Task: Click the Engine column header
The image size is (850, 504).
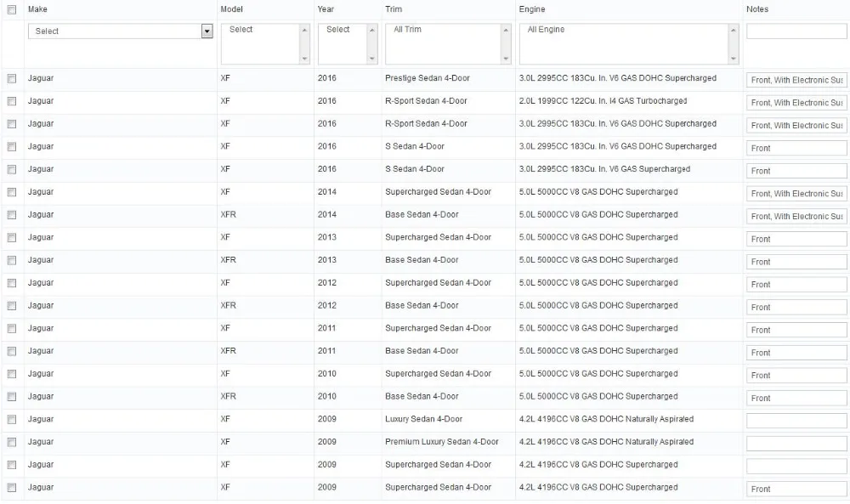Action: coord(532,9)
